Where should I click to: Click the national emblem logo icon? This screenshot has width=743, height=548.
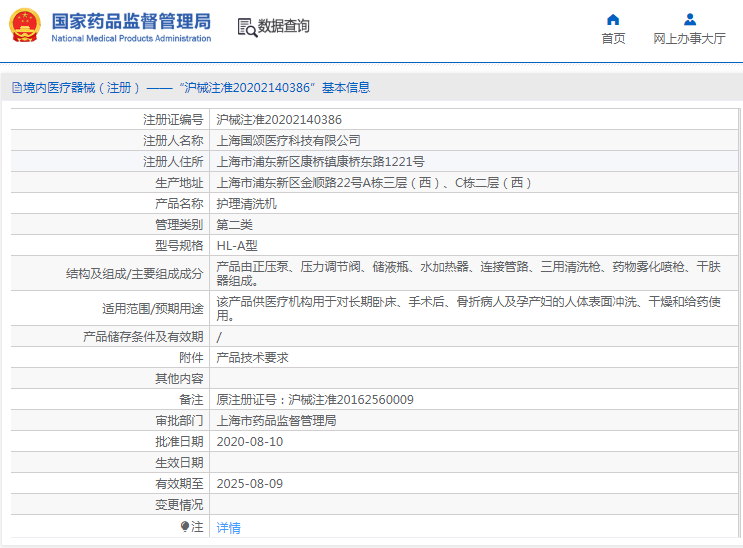(x=25, y=26)
